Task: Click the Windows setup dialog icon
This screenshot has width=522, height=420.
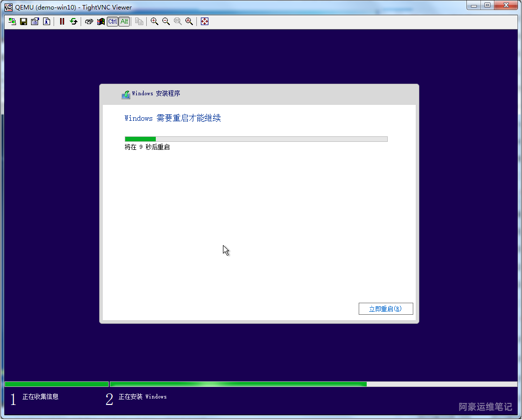Action: click(126, 95)
